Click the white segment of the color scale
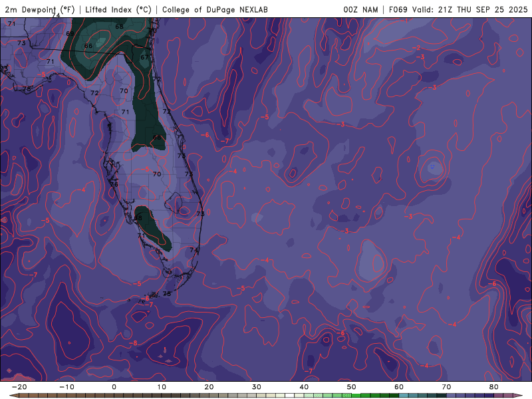The width and height of the screenshot is (532, 399). [x=291, y=395]
